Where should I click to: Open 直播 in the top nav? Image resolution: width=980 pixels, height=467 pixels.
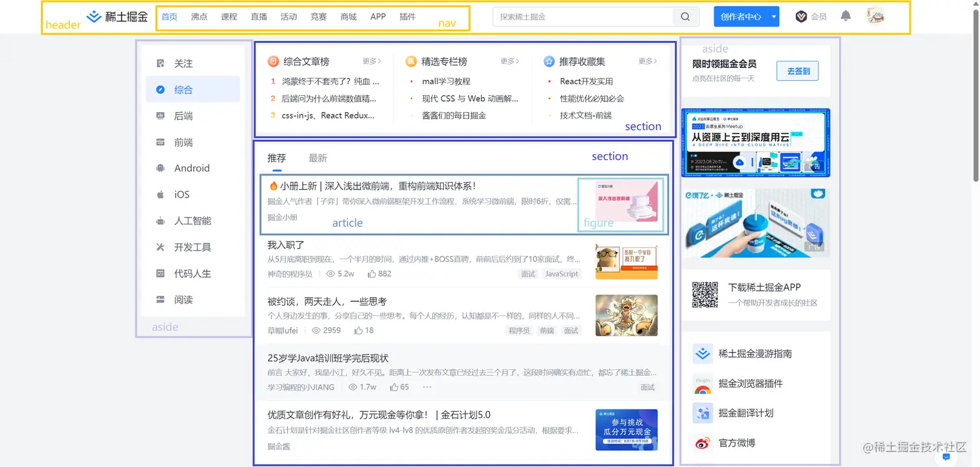pos(259,17)
